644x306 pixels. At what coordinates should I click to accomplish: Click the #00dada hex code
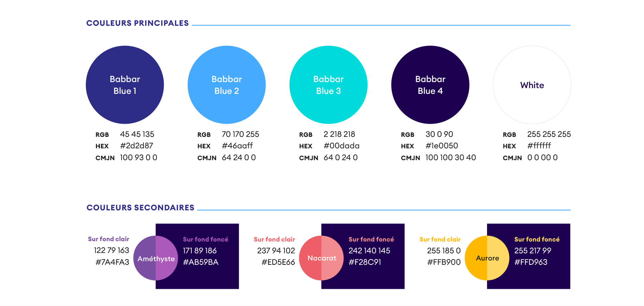[x=342, y=146]
